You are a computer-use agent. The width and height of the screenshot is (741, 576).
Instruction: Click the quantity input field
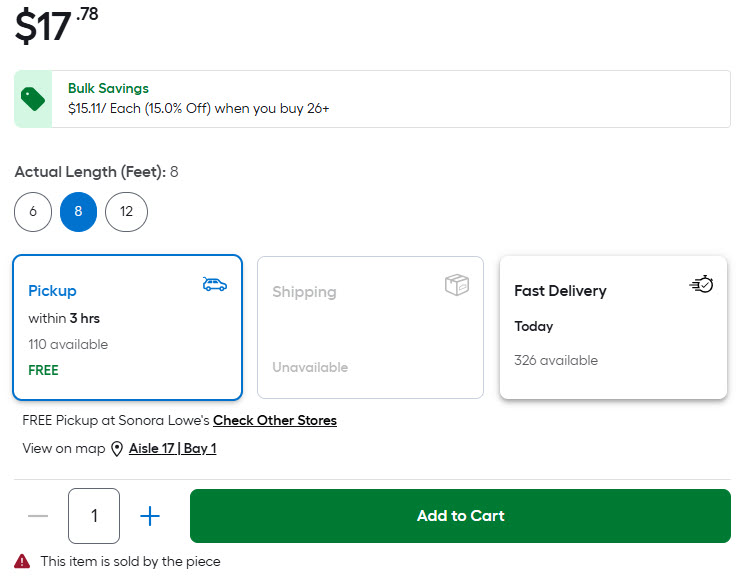pos(94,516)
